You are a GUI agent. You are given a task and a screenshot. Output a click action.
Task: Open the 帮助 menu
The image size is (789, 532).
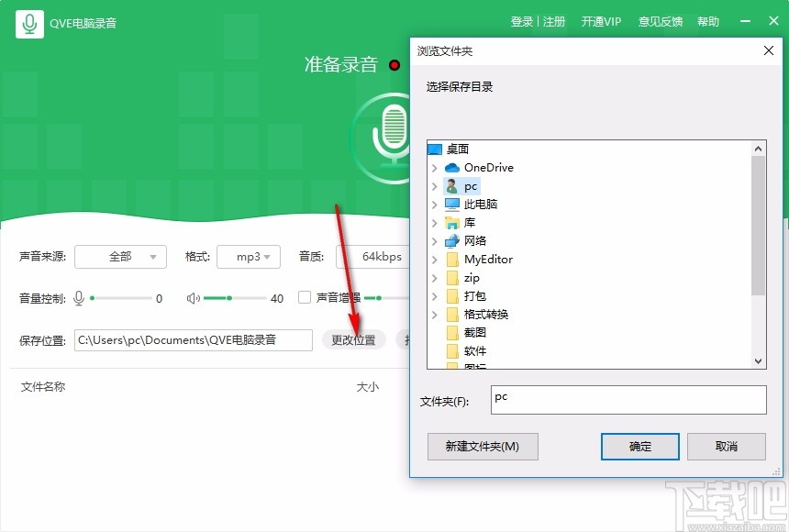[707, 21]
